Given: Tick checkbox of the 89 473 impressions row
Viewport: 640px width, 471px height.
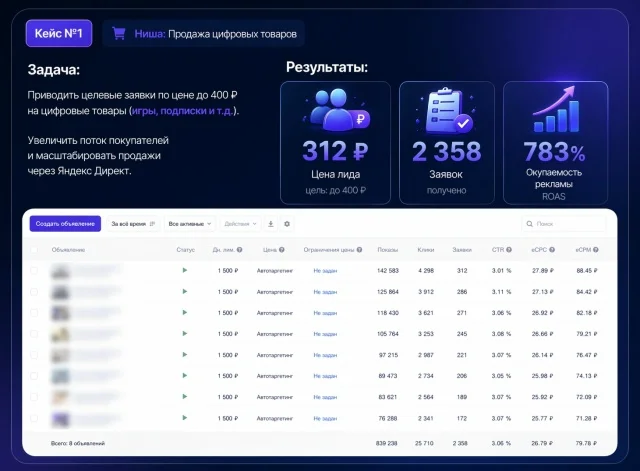Looking at the screenshot, I should (x=34, y=376).
